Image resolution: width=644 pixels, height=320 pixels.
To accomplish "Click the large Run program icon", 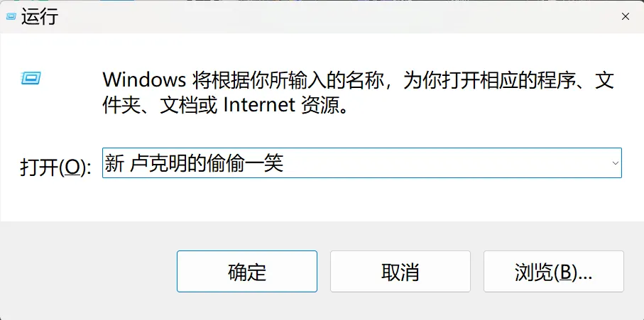I will point(31,77).
